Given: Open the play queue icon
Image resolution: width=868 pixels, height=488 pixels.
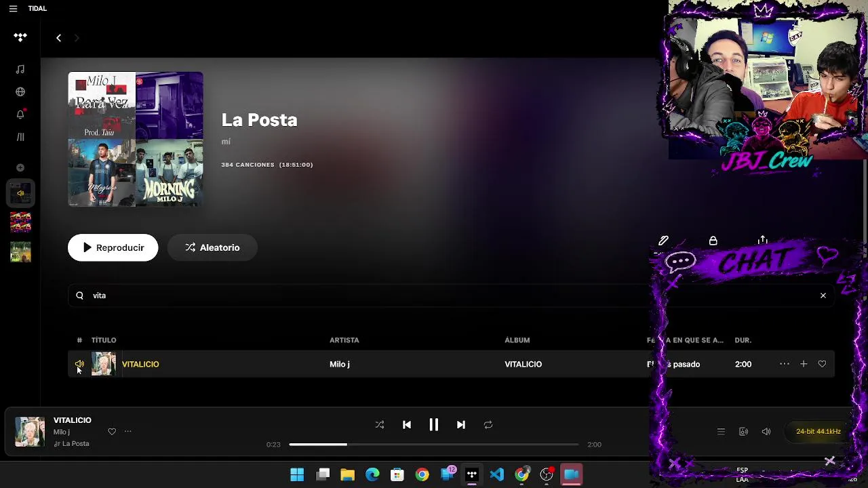Looking at the screenshot, I should click(721, 432).
